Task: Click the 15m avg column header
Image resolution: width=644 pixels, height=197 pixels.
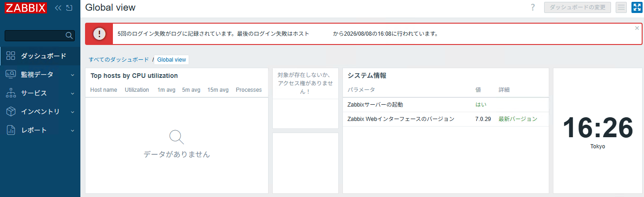Action: point(218,90)
